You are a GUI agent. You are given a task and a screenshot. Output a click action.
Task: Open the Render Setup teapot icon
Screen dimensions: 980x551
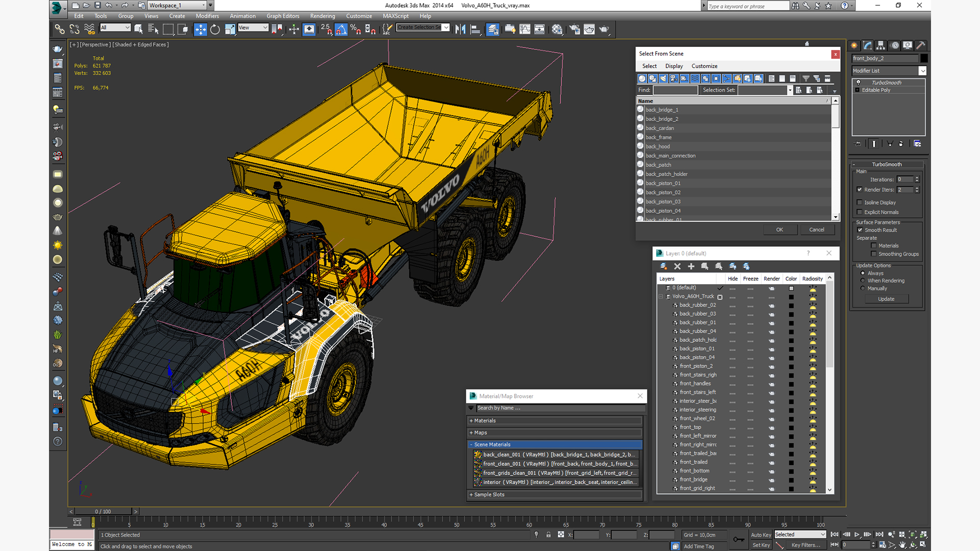tap(575, 30)
